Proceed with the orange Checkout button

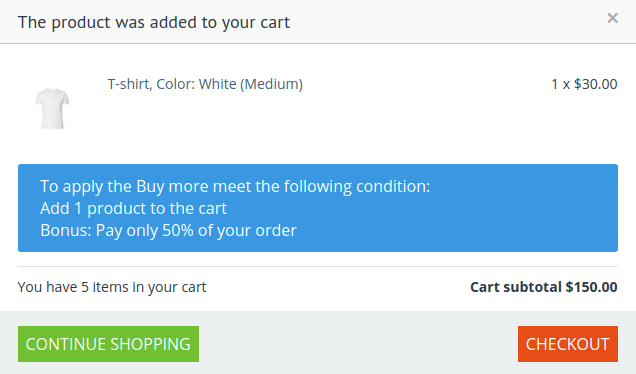[x=568, y=344]
